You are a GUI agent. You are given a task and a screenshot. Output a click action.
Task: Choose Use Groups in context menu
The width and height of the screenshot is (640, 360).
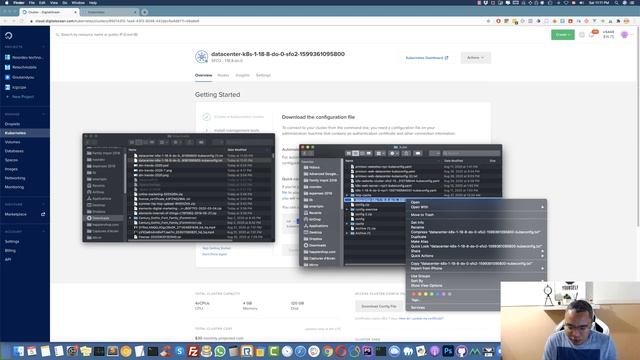click(420, 276)
